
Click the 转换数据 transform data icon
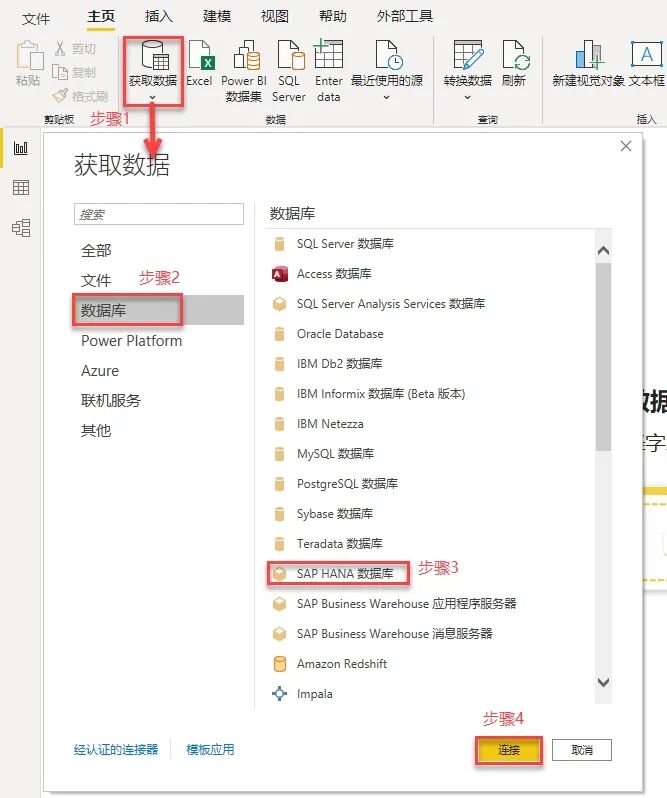coord(468,55)
